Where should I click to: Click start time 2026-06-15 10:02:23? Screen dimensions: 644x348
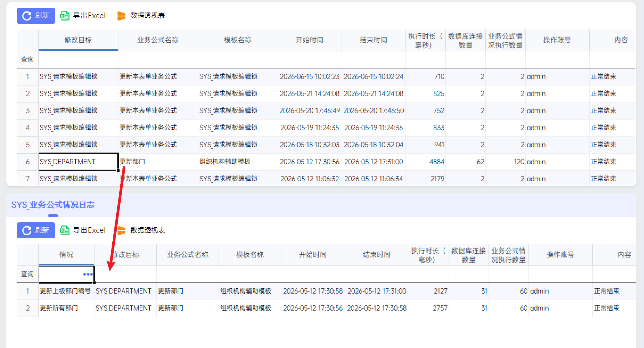(310, 76)
